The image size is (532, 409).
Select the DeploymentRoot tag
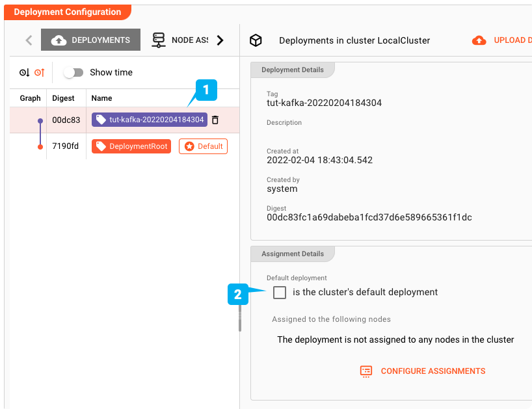131,146
